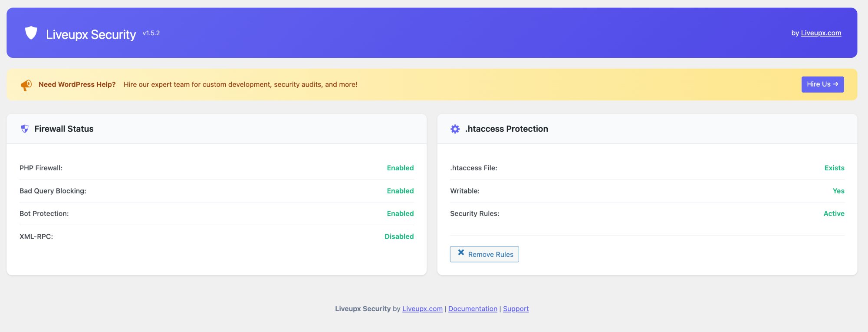
Task: Click the Yes status value
Action: point(838,191)
